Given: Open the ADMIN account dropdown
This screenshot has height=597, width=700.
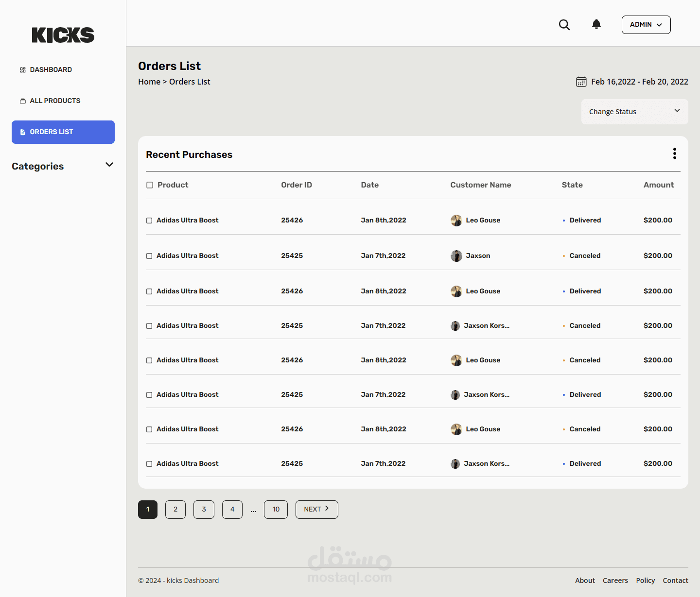Looking at the screenshot, I should (646, 25).
